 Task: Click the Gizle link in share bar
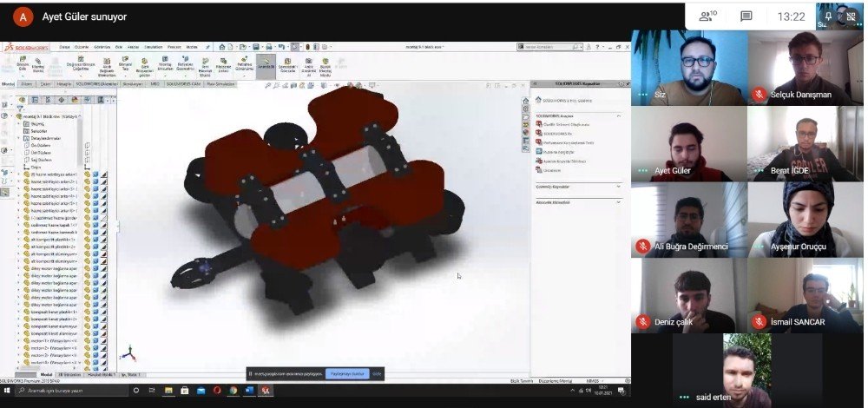pyautogui.click(x=377, y=373)
